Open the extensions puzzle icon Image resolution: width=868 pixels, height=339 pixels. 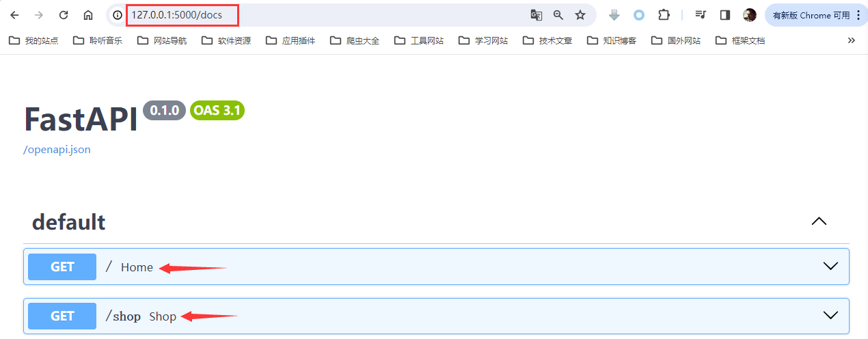(x=664, y=15)
